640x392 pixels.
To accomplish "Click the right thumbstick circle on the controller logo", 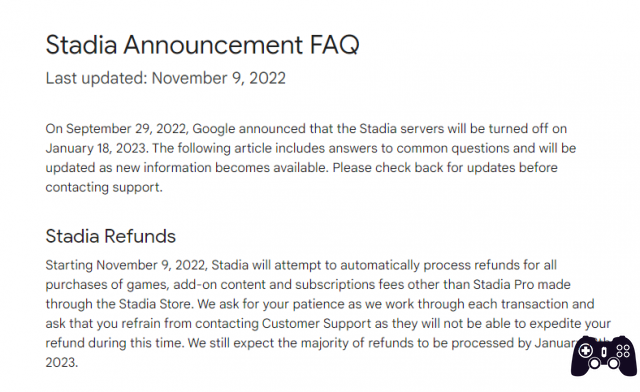I will pyautogui.click(x=613, y=363).
